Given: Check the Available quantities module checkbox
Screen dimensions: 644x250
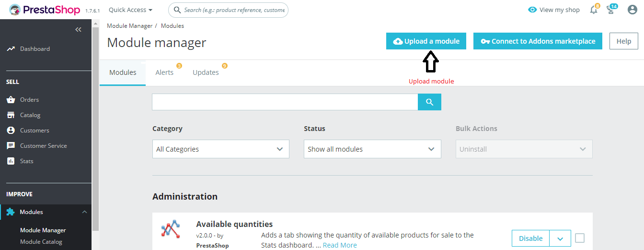Looking at the screenshot, I should [580, 238].
